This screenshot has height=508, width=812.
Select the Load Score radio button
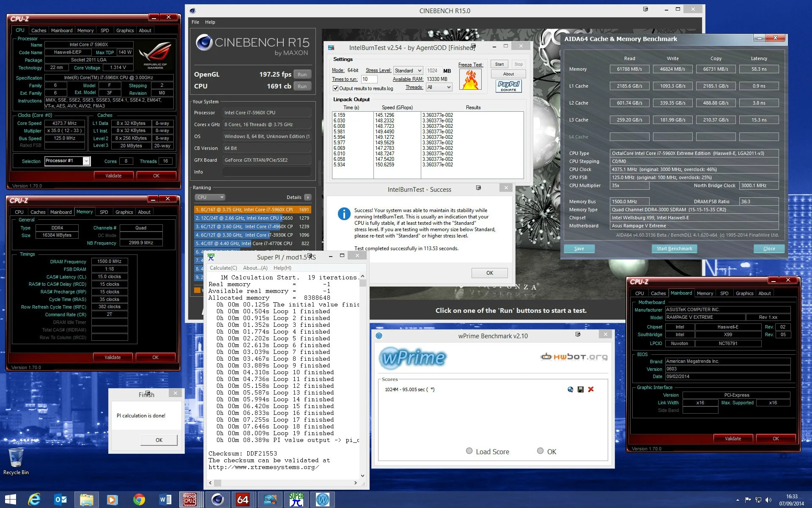[469, 451]
